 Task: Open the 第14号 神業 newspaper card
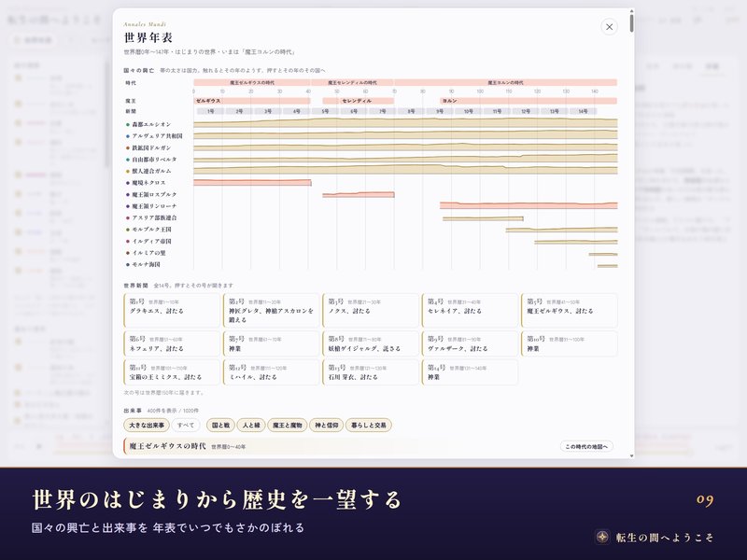(x=470, y=372)
